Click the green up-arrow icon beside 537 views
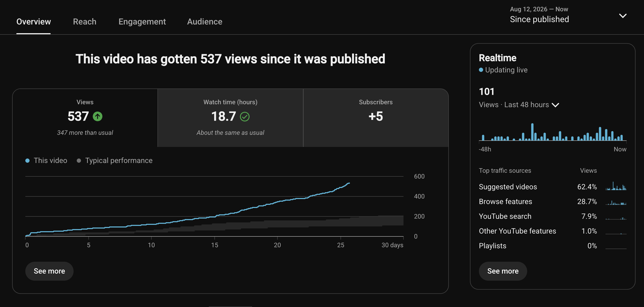The image size is (644, 307). click(x=98, y=116)
